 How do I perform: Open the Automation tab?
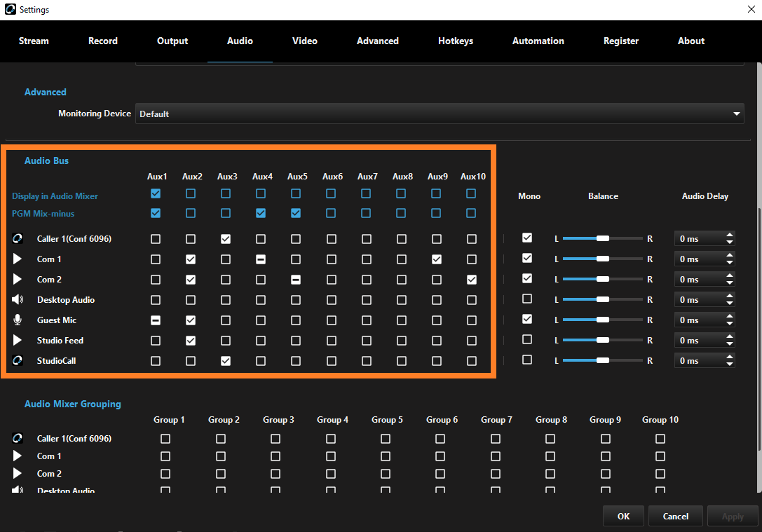(x=538, y=41)
